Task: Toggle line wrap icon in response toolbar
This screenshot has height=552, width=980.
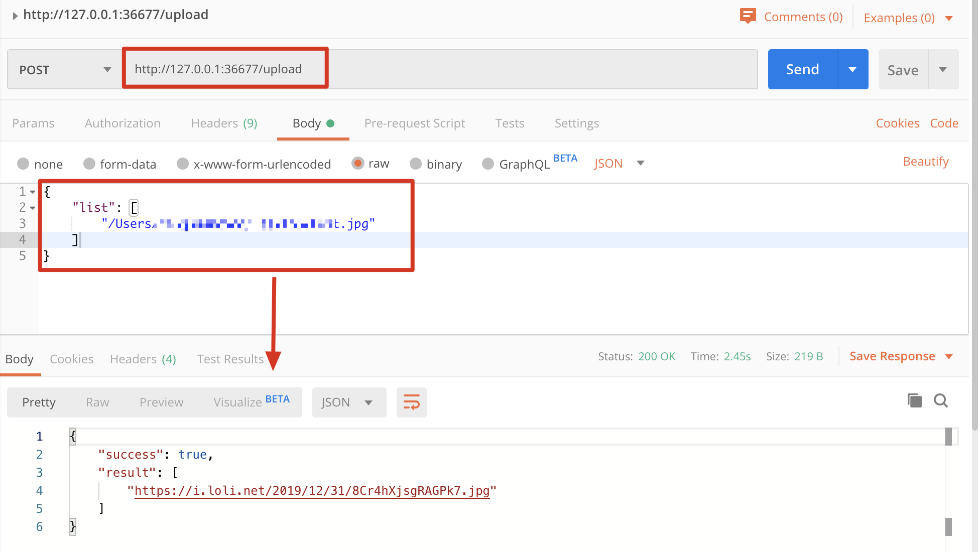Action: [x=411, y=402]
